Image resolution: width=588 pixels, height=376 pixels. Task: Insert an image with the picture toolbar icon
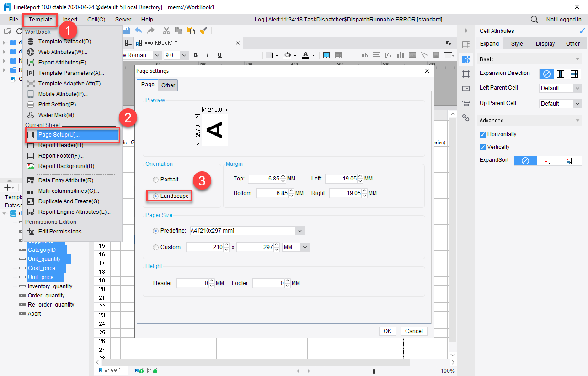(x=412, y=55)
